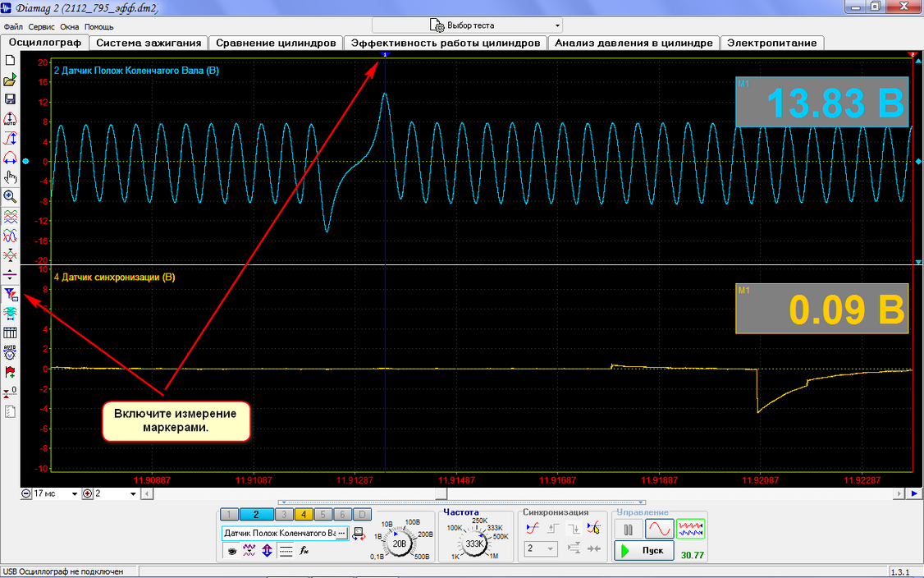924x578 pixels.
Task: Enable marker measurement tool
Action: (11, 294)
